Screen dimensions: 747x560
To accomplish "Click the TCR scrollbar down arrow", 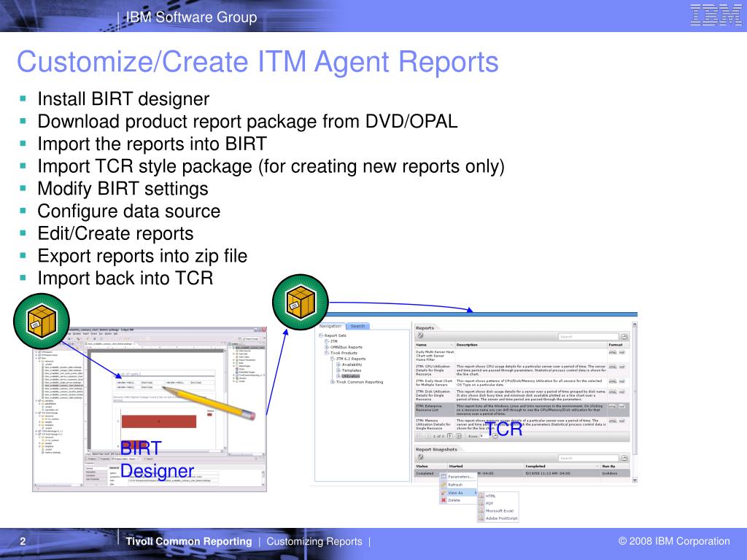I will (x=635, y=481).
